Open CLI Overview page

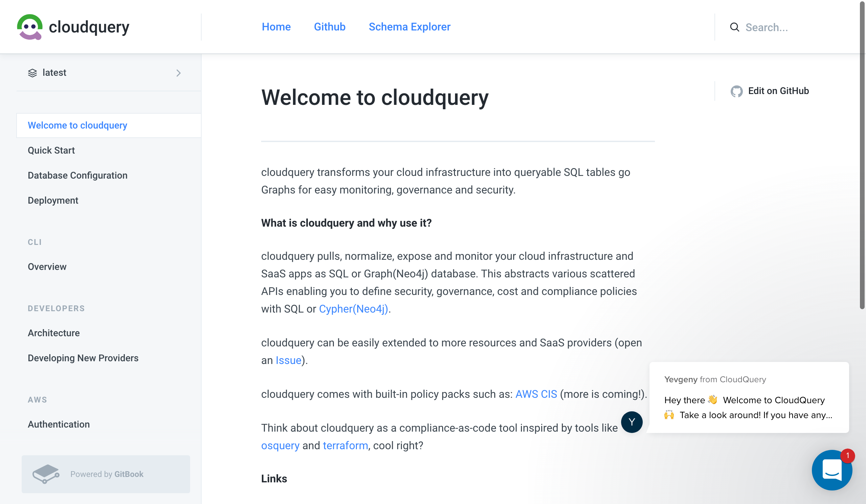pos(47,267)
